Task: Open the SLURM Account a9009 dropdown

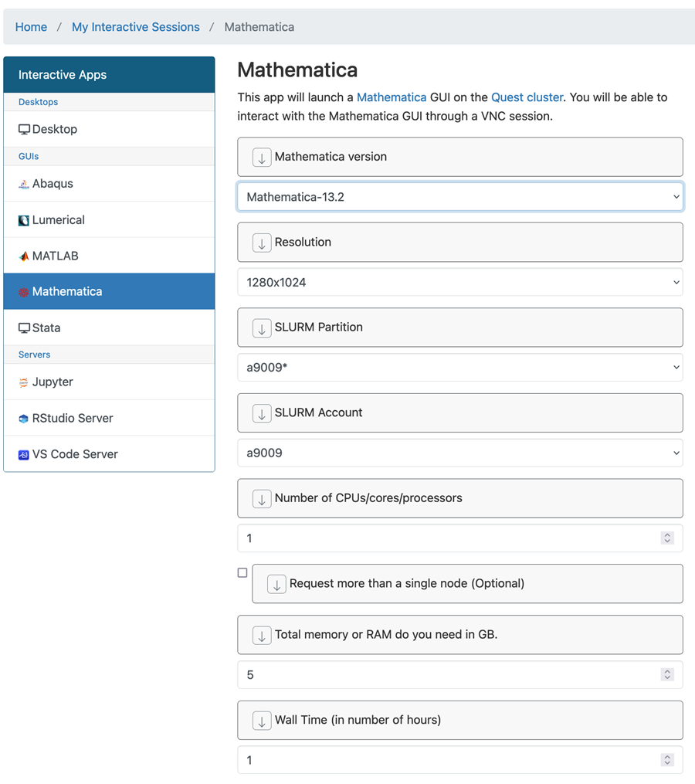Action: (x=459, y=453)
